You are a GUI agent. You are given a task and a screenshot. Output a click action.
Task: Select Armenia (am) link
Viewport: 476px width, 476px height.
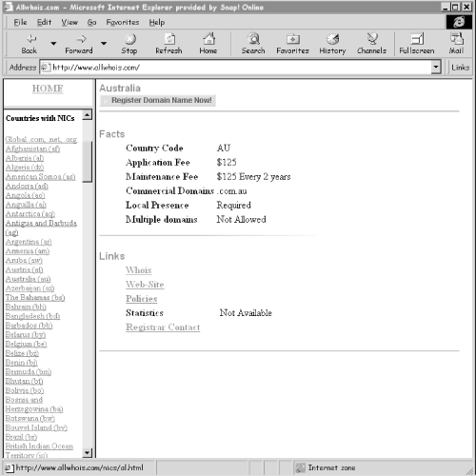point(28,250)
